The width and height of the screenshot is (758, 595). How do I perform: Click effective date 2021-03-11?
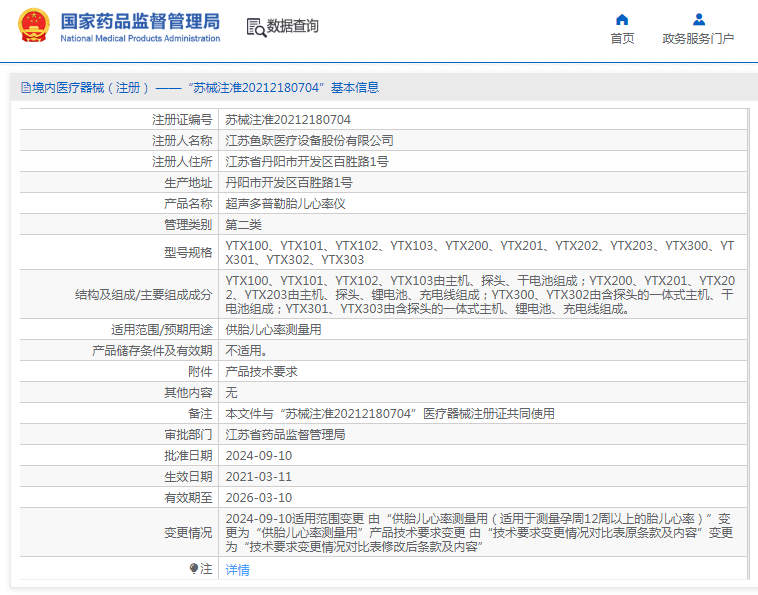259,477
